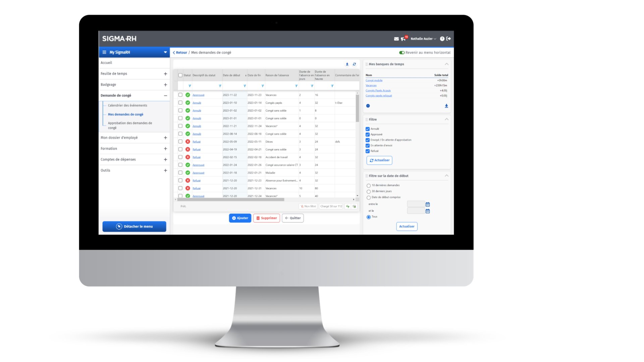Navigate to 'Calendrier des événements' menu item
Image resolution: width=644 pixels, height=362 pixels.
pos(127,105)
